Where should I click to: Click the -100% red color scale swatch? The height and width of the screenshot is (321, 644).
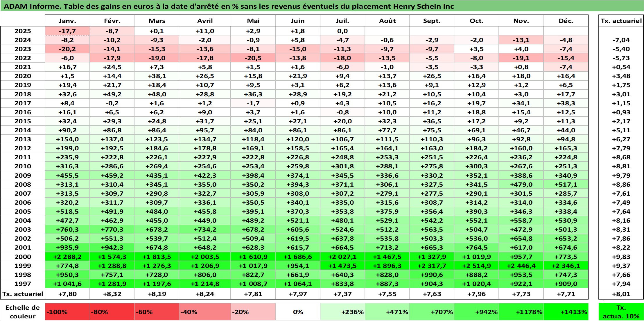tap(67, 312)
